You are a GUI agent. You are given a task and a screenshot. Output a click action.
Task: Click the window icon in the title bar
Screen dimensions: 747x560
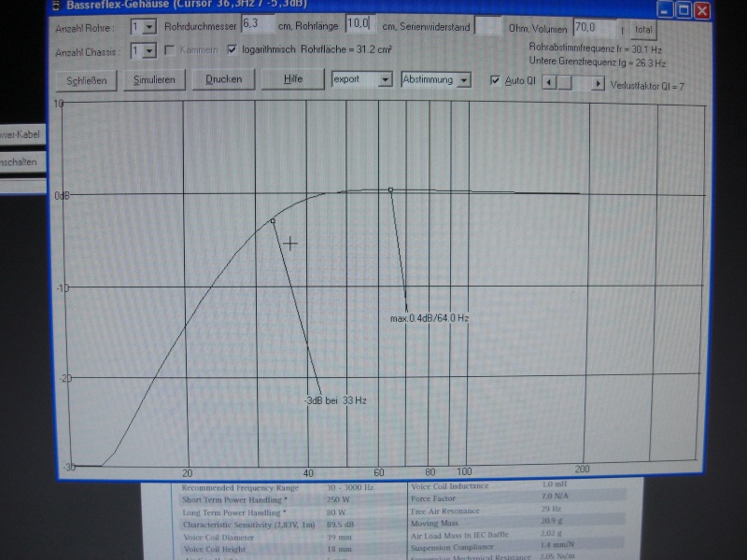54,4
